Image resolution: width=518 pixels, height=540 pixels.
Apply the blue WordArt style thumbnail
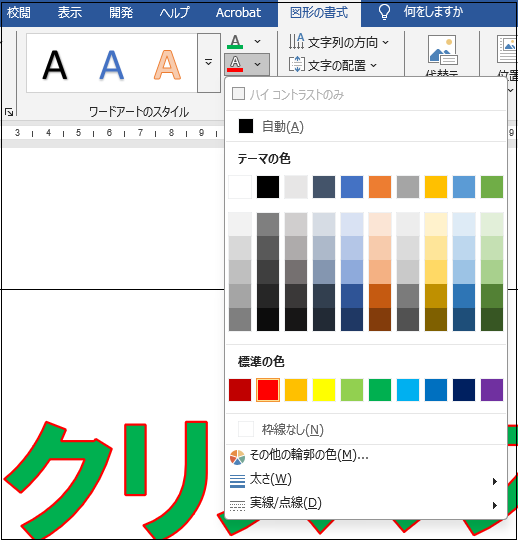coord(112,65)
